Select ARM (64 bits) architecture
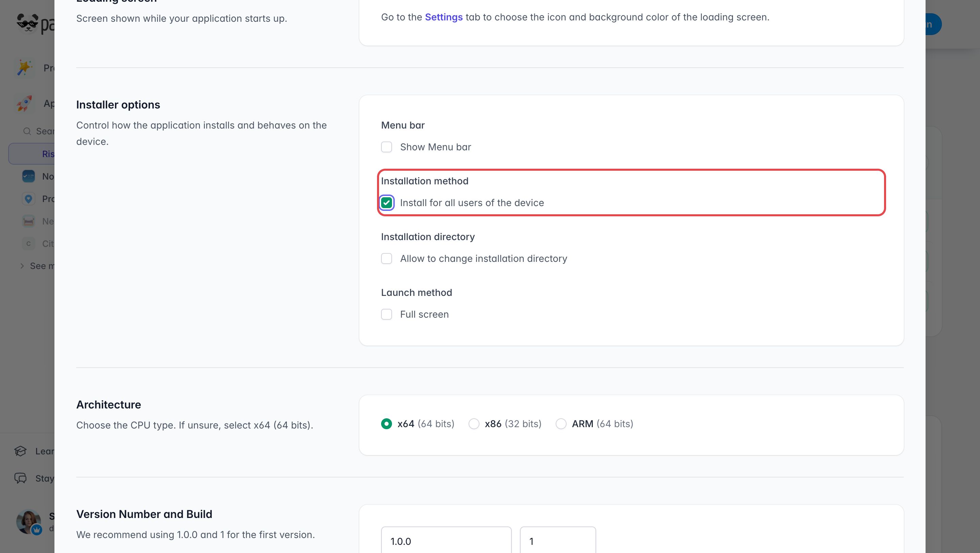This screenshot has width=980, height=553. pos(561,424)
